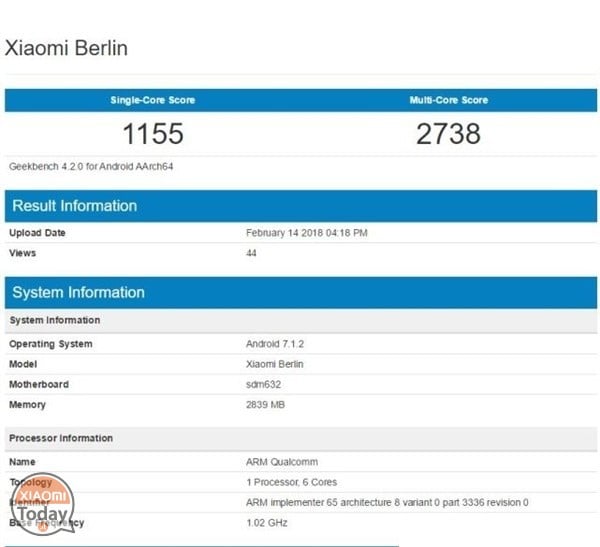
Task: Click the multi-core score value 2738
Action: pyautogui.click(x=448, y=134)
